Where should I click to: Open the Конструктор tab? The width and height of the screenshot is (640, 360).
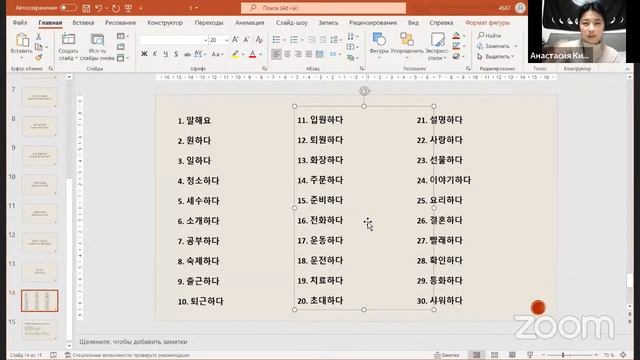[x=165, y=23]
